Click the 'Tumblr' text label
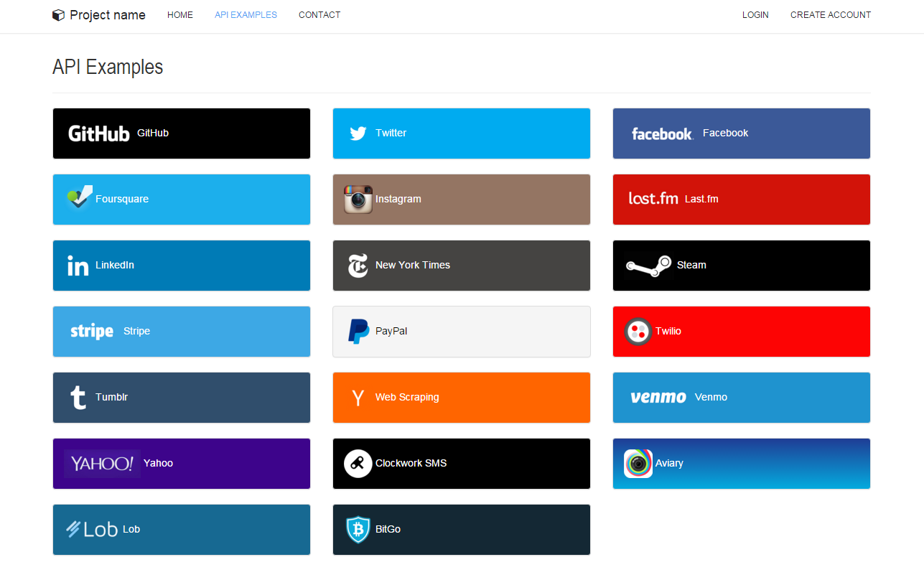 111,397
